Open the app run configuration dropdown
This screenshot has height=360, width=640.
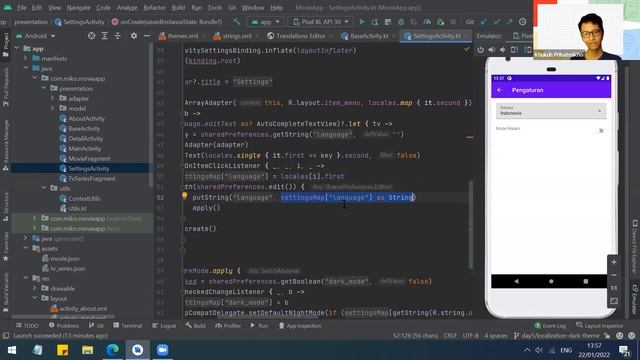click(x=265, y=22)
